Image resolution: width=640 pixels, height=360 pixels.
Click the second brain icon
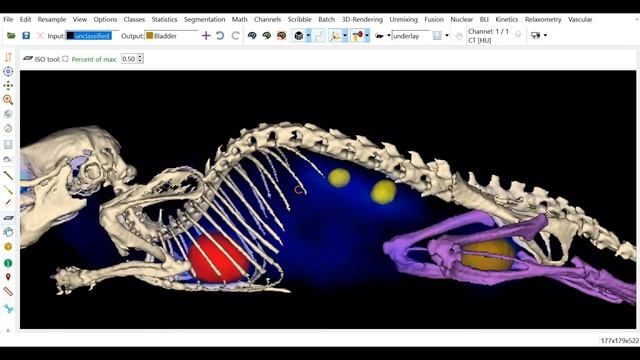tap(267, 36)
